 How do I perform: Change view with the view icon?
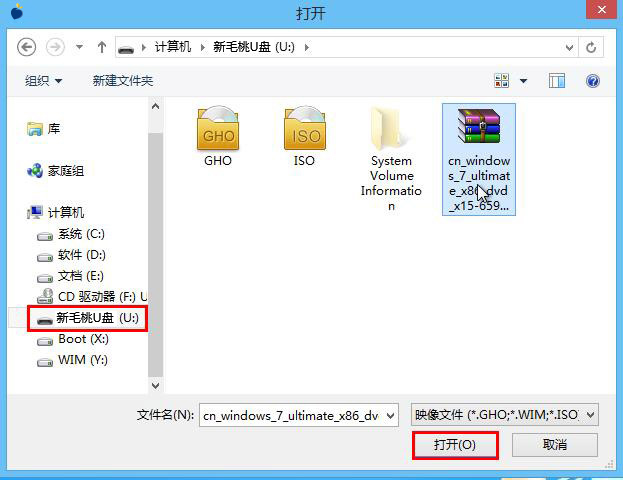point(501,81)
